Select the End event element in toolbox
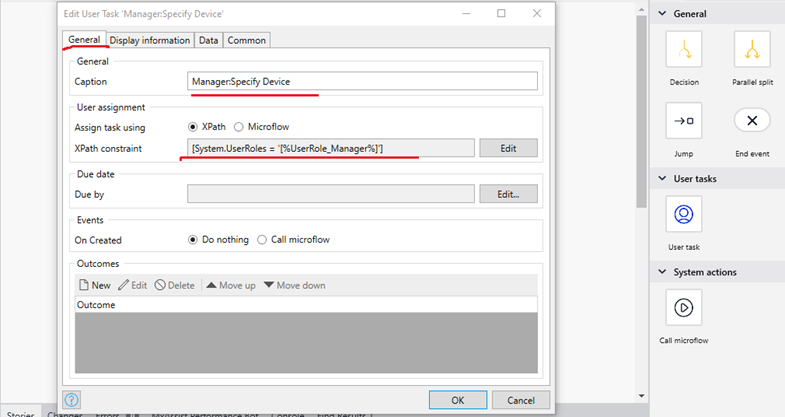This screenshot has height=417, width=785. [752, 121]
